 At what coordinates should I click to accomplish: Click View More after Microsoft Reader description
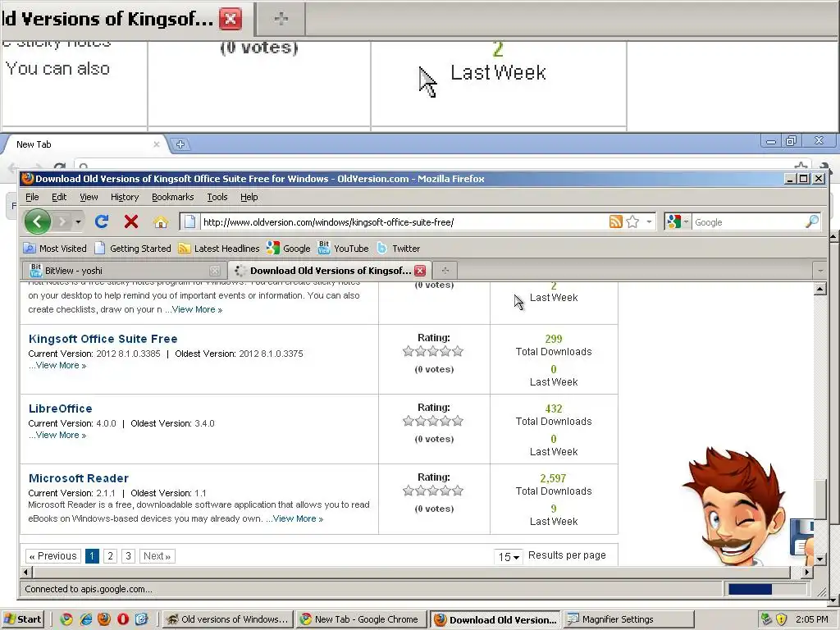[294, 518]
